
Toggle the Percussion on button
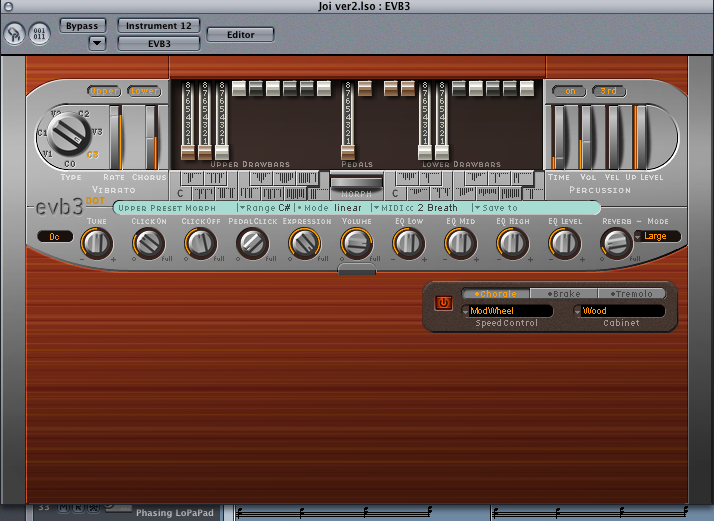(570, 91)
